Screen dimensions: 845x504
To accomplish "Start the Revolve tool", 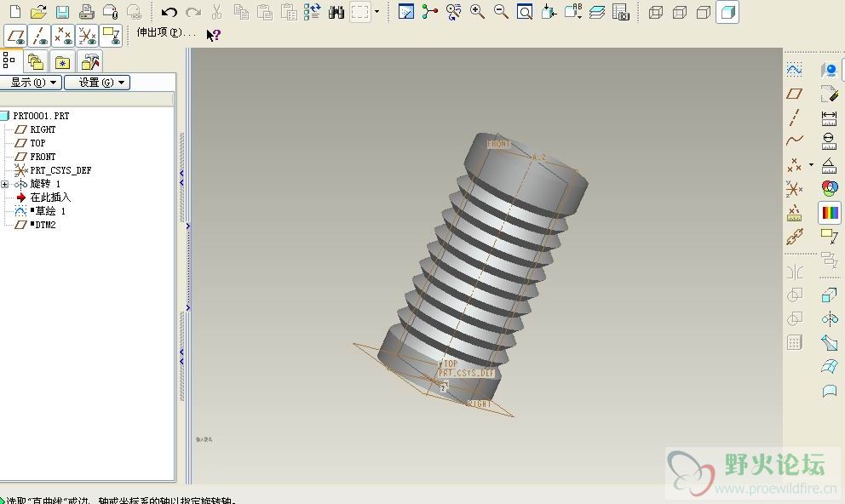I will 830,318.
